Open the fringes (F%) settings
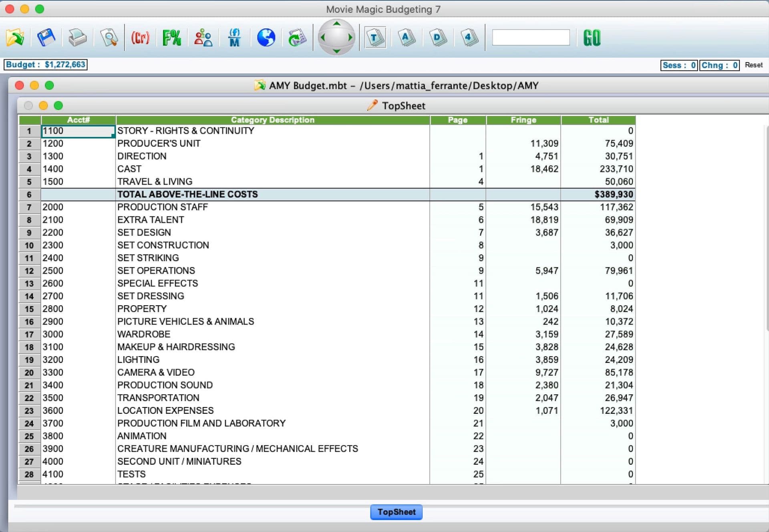Image resolution: width=769 pixels, height=532 pixels. 171,37
